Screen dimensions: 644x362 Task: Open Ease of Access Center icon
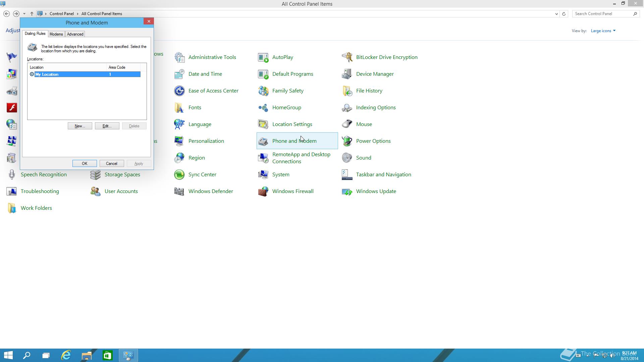pyautogui.click(x=179, y=91)
